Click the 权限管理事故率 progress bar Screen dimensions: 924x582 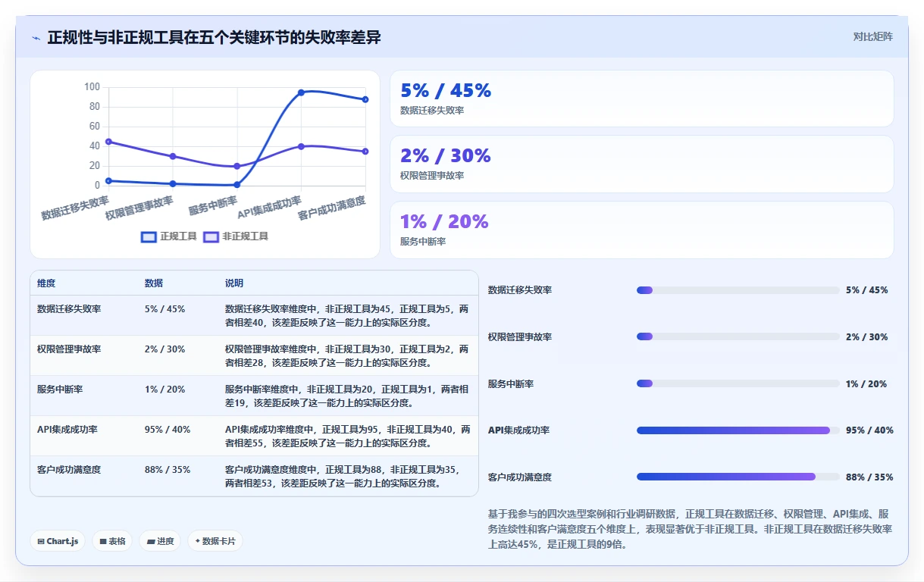pyautogui.click(x=738, y=336)
